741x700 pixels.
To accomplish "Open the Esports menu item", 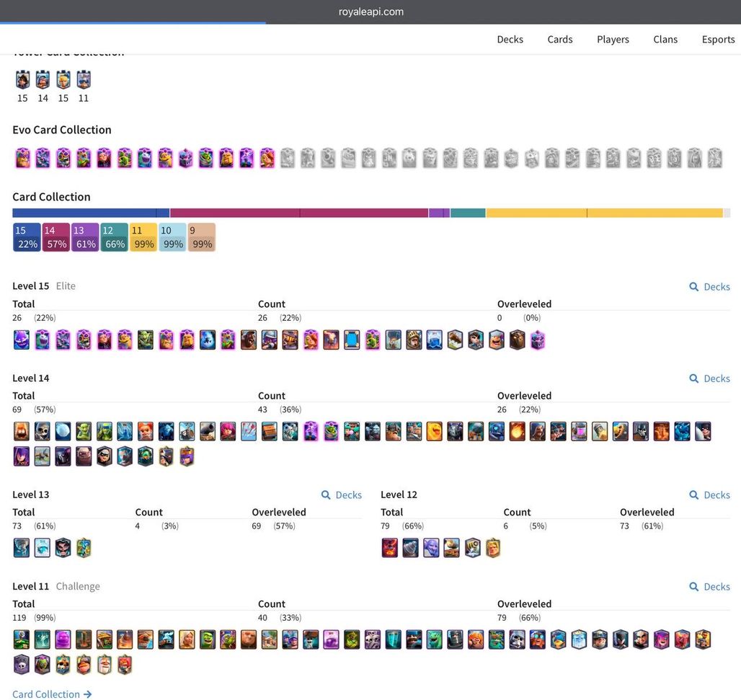I will [719, 39].
